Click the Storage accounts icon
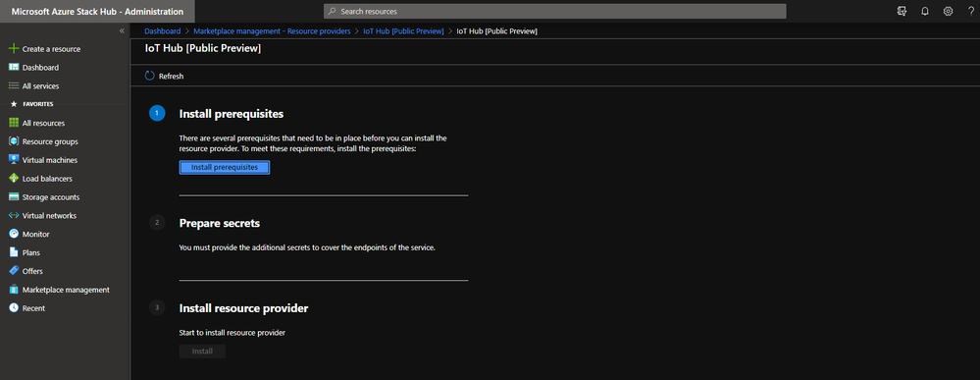 point(14,196)
